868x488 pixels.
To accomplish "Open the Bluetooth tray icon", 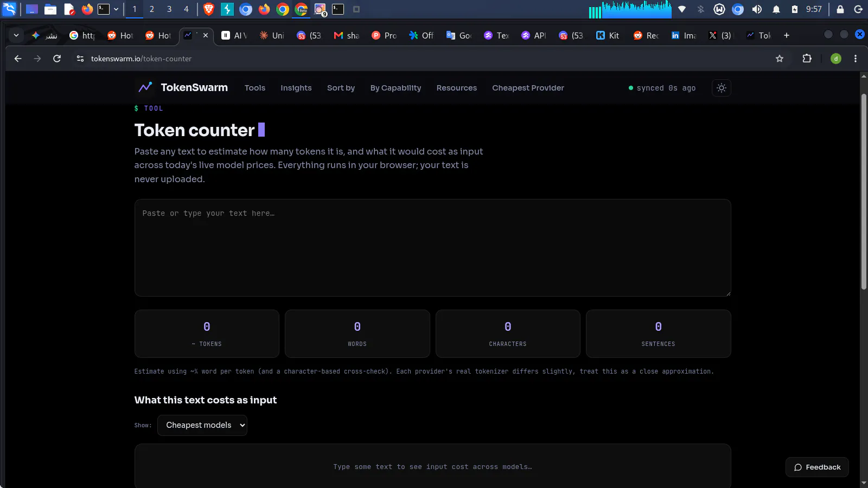I will click(700, 9).
